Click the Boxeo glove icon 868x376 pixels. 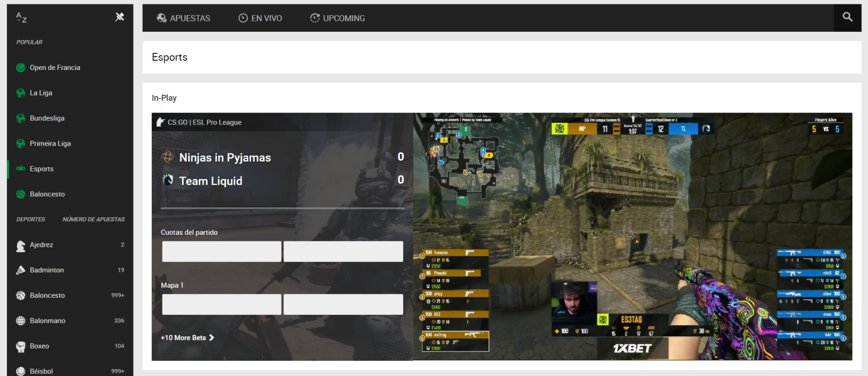(x=21, y=347)
